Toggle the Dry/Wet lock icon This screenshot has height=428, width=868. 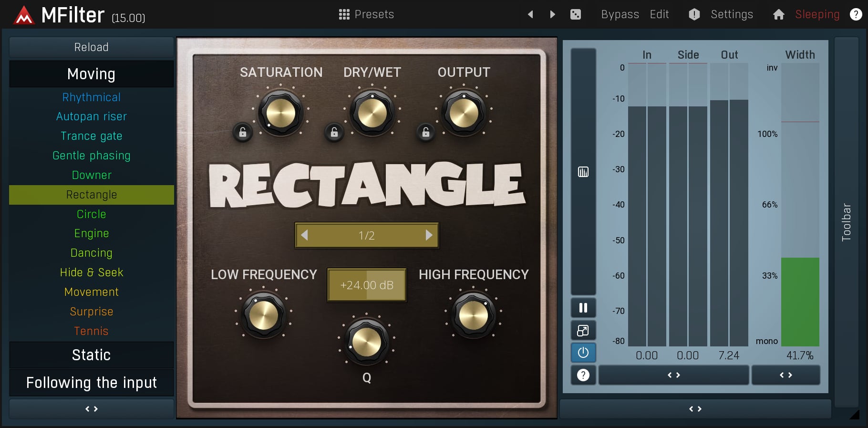[x=334, y=132]
